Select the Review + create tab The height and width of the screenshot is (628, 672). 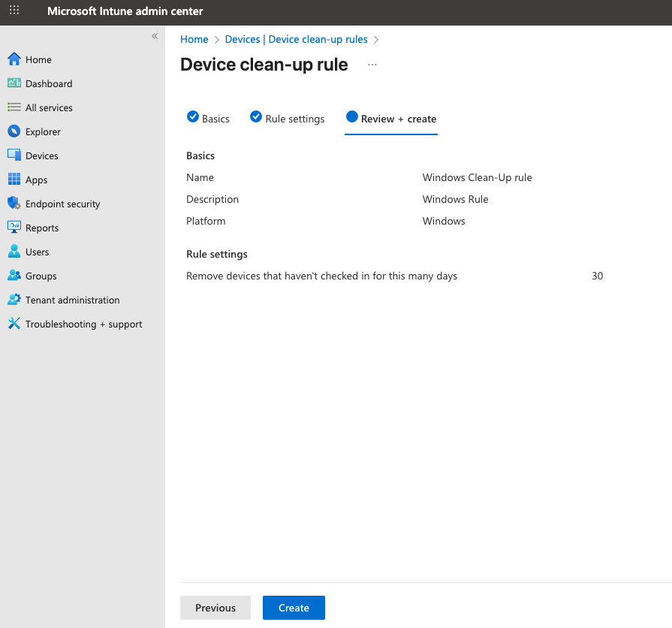(391, 119)
